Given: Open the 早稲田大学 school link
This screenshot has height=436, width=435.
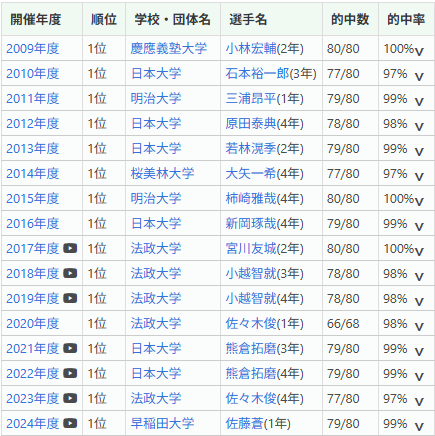Looking at the screenshot, I should tap(162, 424).
